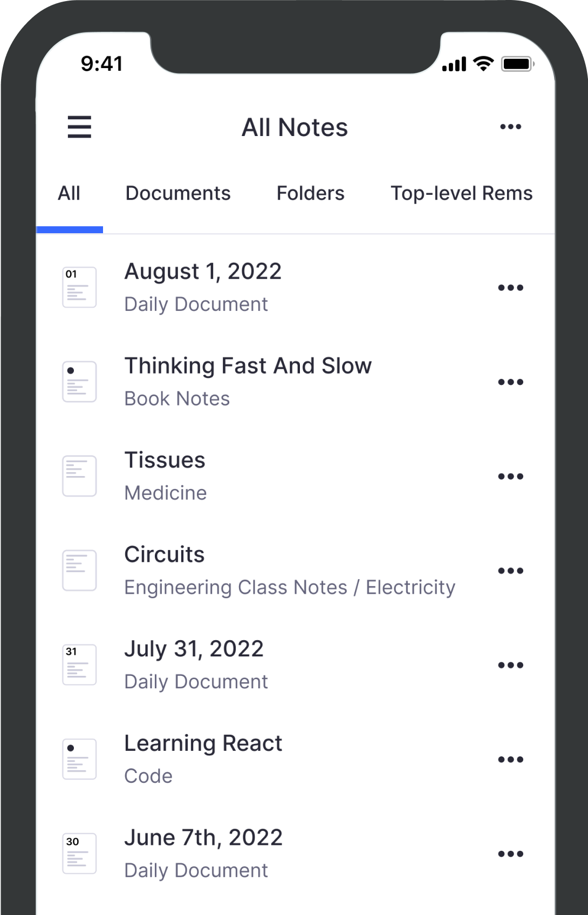This screenshot has height=915, width=588.
Task: Click the Circuits document icon
Action: 79,571
